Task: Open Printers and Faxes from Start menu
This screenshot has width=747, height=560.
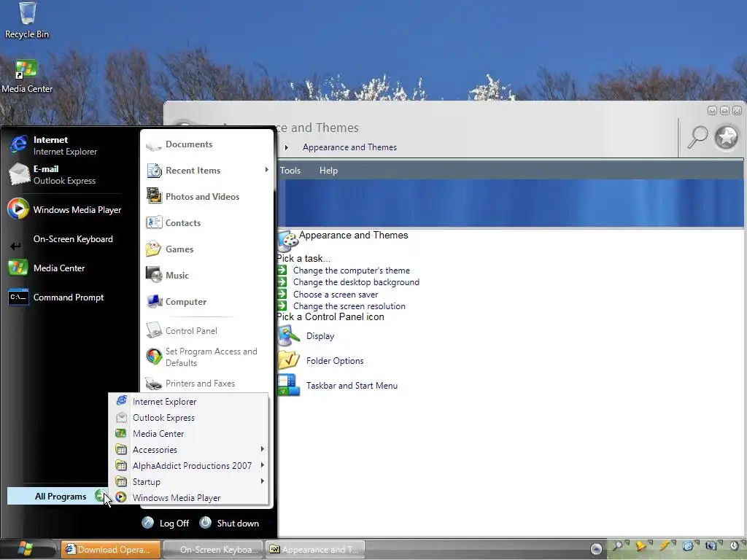Action: pyautogui.click(x=190, y=384)
